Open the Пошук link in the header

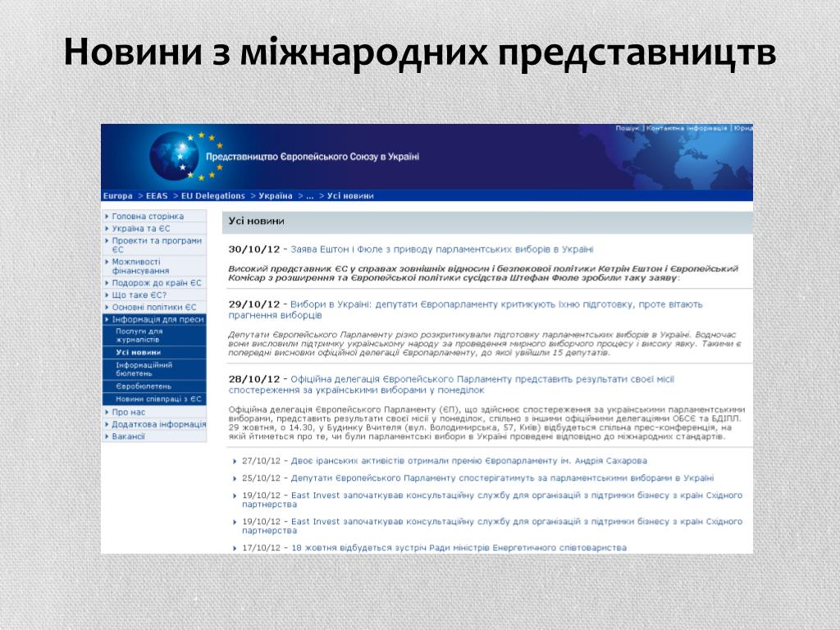coord(628,129)
